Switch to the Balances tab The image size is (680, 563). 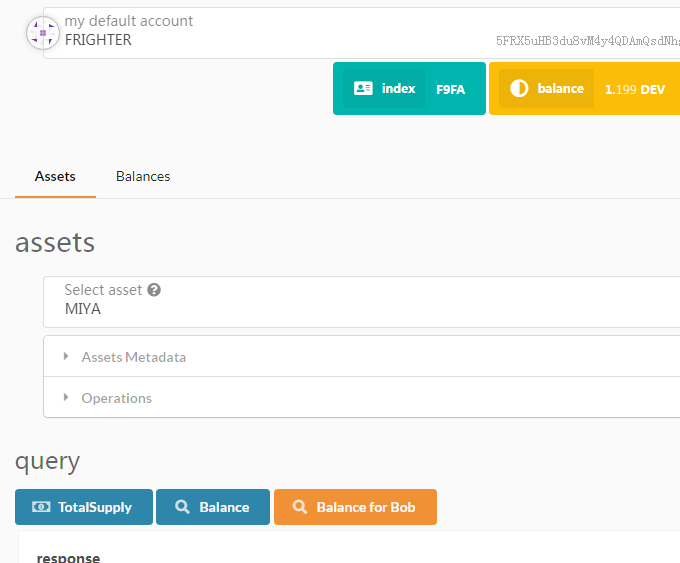[143, 177]
